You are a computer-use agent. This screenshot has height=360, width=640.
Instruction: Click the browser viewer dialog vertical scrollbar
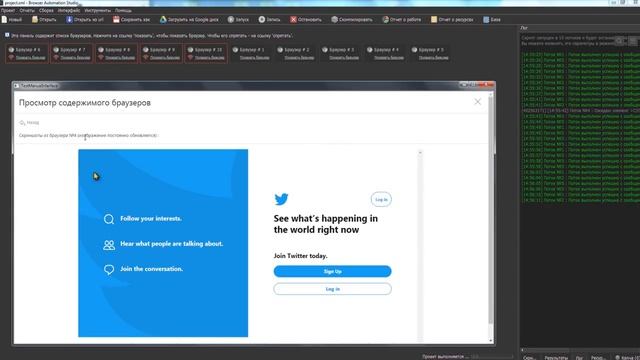491,217
